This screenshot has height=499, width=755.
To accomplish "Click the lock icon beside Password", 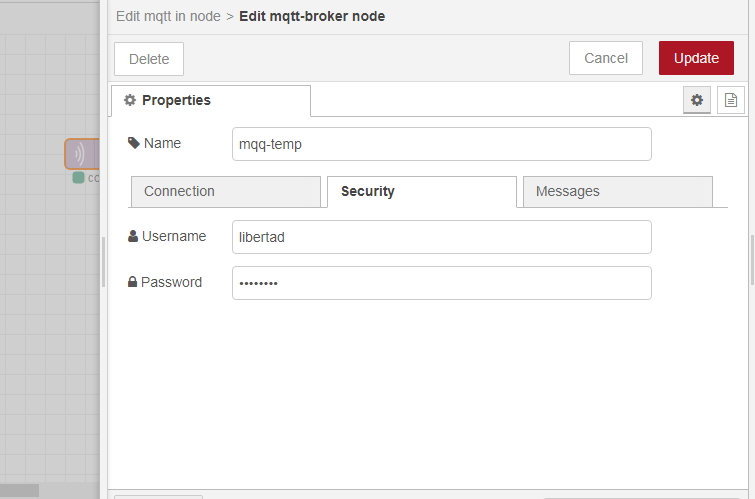I will click(x=132, y=283).
